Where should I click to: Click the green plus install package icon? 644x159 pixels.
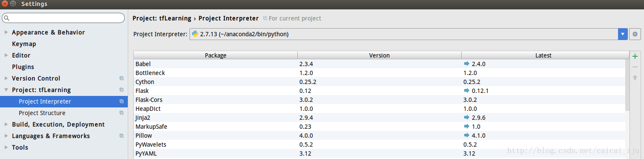(635, 56)
